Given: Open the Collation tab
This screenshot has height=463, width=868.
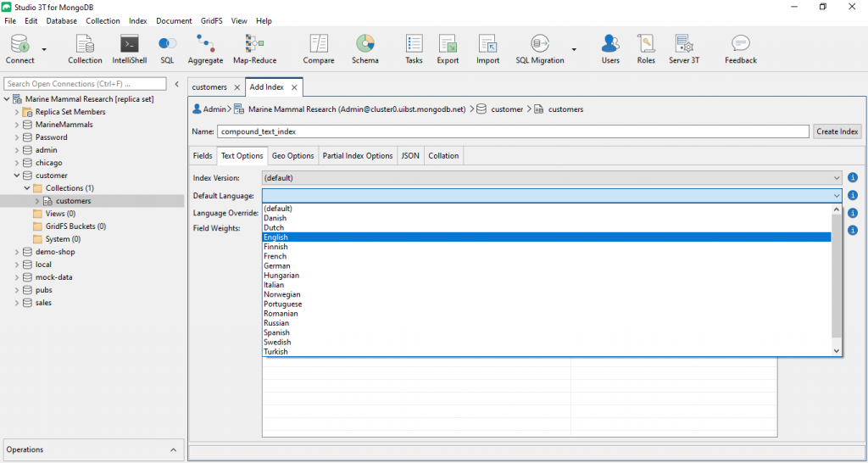Looking at the screenshot, I should (x=443, y=156).
